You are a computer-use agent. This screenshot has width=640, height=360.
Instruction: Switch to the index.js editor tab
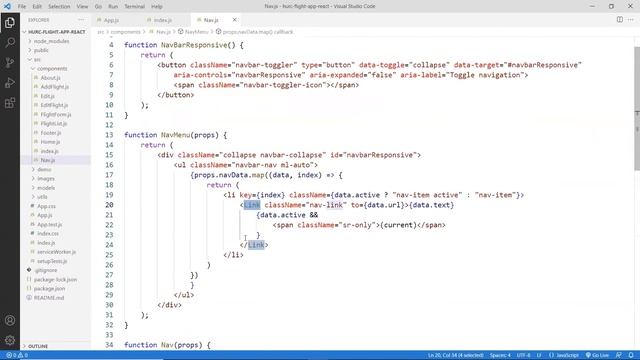point(162,20)
